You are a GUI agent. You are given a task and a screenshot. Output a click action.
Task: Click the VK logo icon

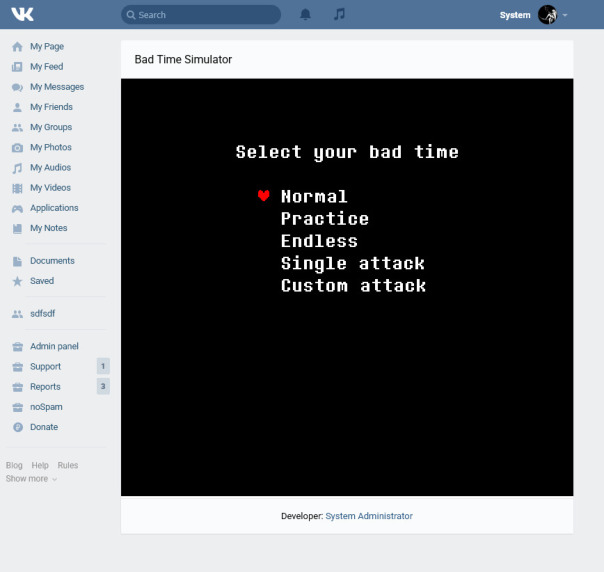point(22,15)
